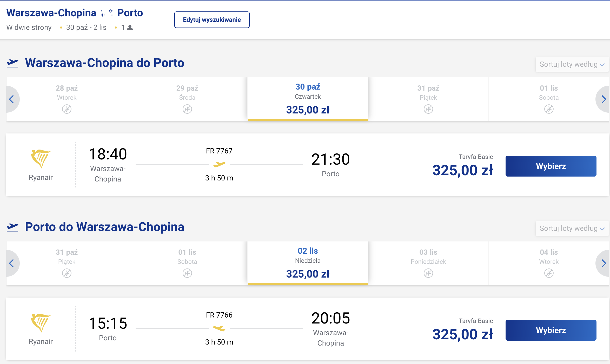The image size is (610, 364).
Task: Show later return dates with right arrow
Action: coord(603,263)
